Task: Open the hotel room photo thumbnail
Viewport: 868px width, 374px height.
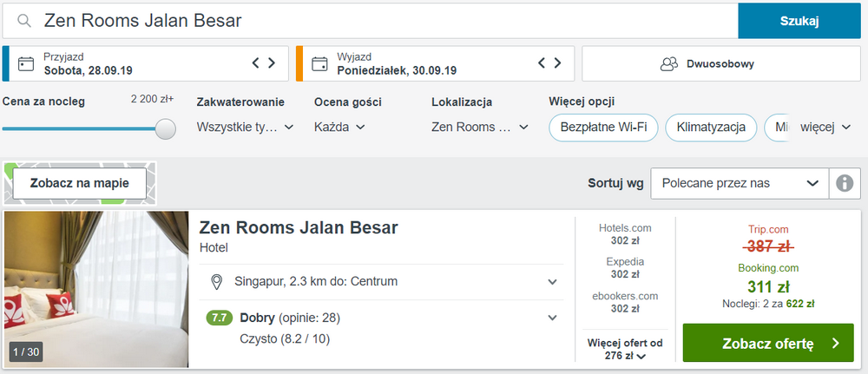Action: click(x=96, y=289)
